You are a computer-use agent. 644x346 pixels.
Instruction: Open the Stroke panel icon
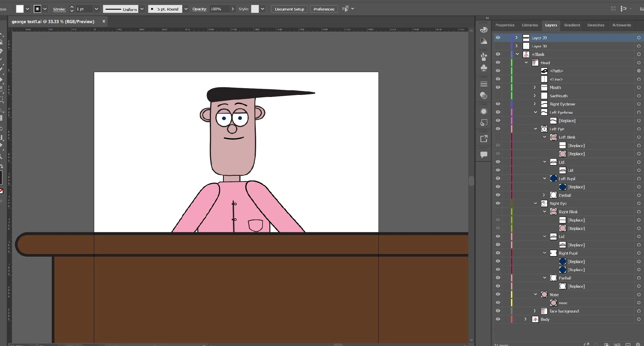click(x=484, y=84)
